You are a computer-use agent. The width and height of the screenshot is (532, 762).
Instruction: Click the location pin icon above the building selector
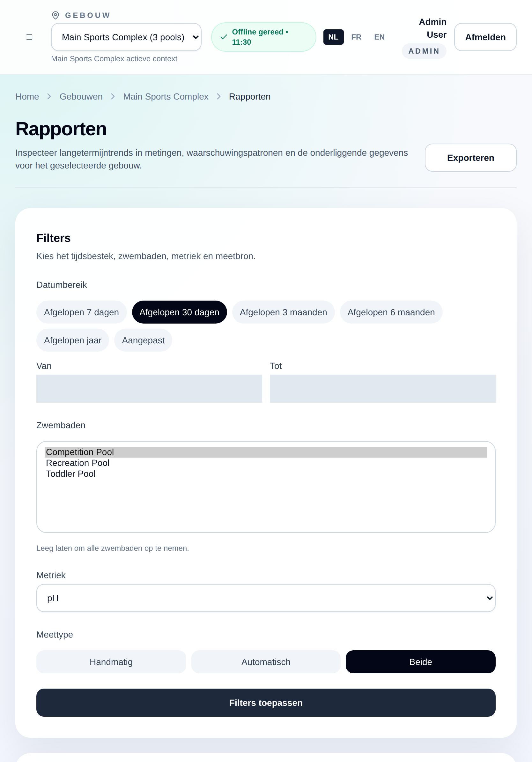(55, 15)
